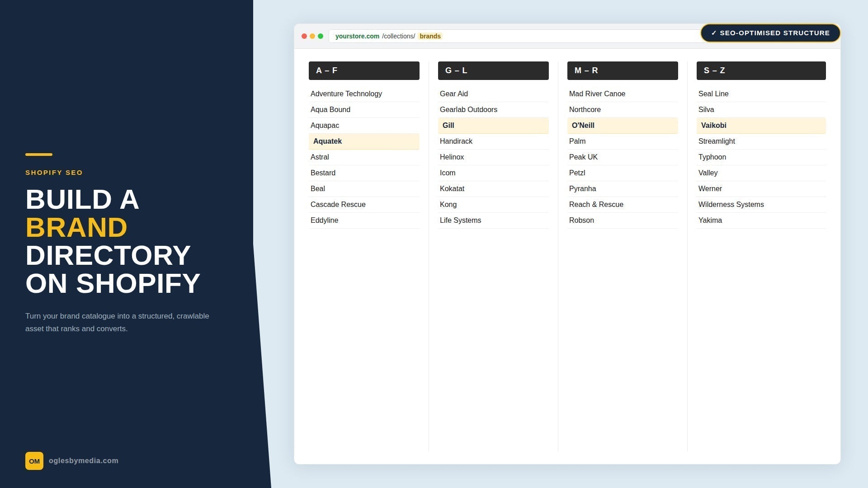
Task: Select highlighted Vaikobi brand
Action: pyautogui.click(x=761, y=126)
